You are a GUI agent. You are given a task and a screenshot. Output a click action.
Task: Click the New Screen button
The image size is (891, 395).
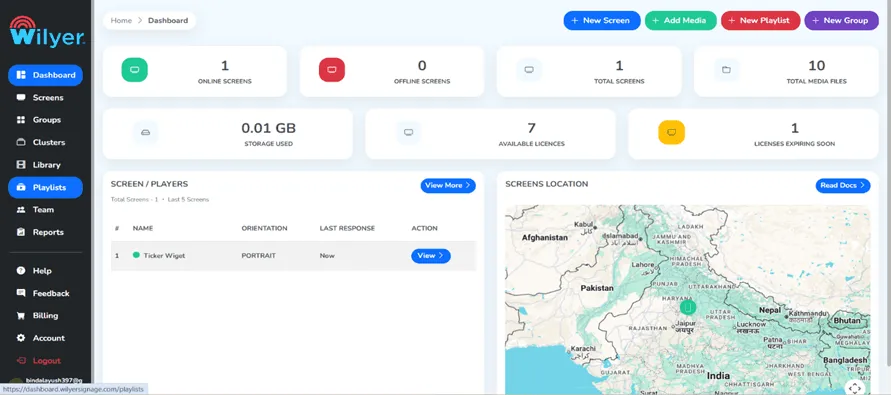[602, 20]
